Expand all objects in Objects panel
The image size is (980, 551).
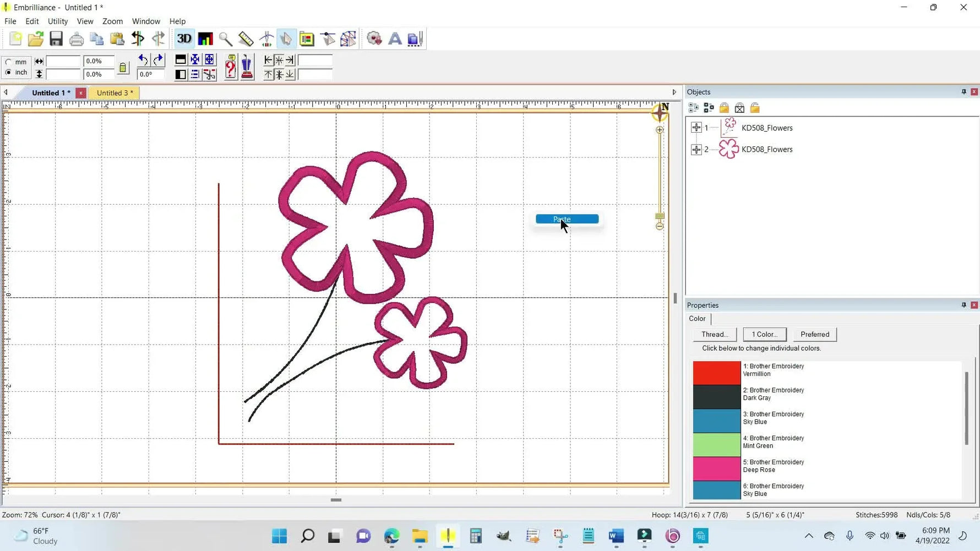coord(694,108)
